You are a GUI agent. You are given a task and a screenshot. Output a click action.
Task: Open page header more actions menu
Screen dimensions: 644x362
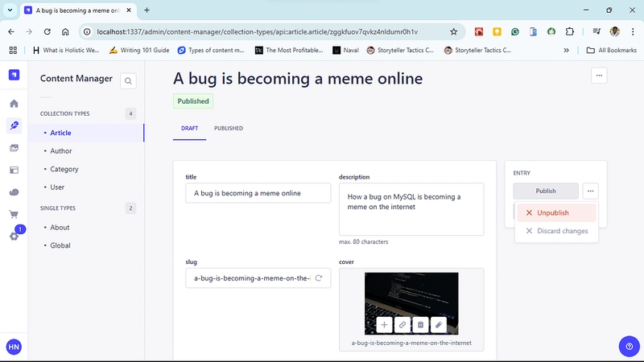[x=599, y=76]
